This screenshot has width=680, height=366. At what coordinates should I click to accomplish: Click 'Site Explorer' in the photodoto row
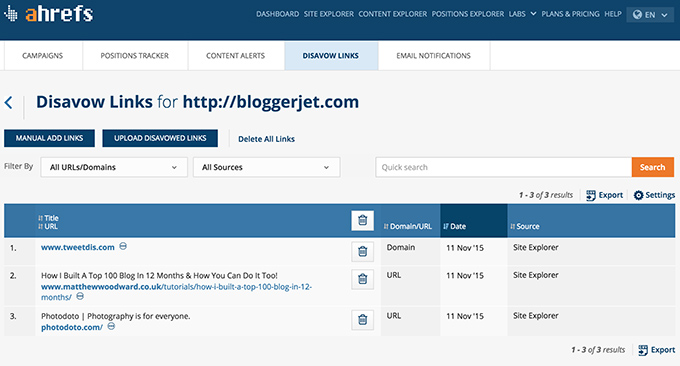click(536, 316)
